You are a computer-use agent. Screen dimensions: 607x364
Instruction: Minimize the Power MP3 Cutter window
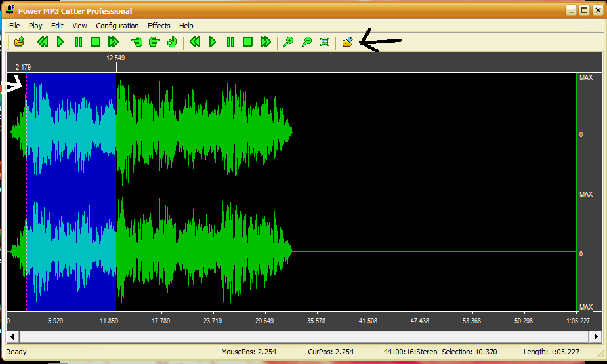(x=572, y=10)
